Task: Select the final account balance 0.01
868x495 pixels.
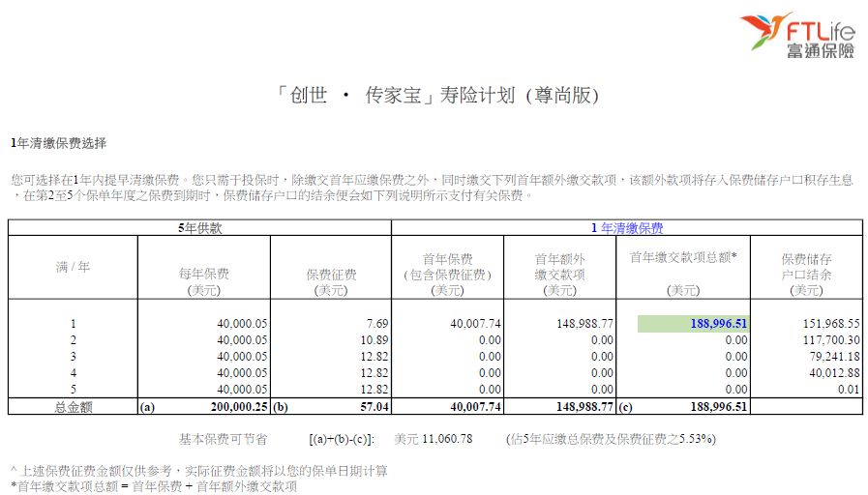Action: coord(849,390)
